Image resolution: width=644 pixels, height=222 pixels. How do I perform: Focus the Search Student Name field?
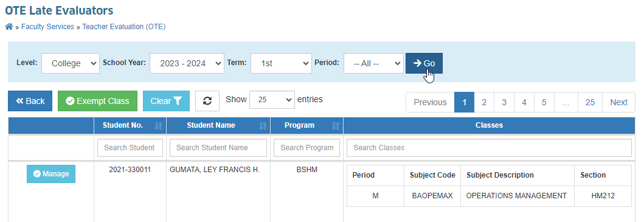tap(218, 148)
